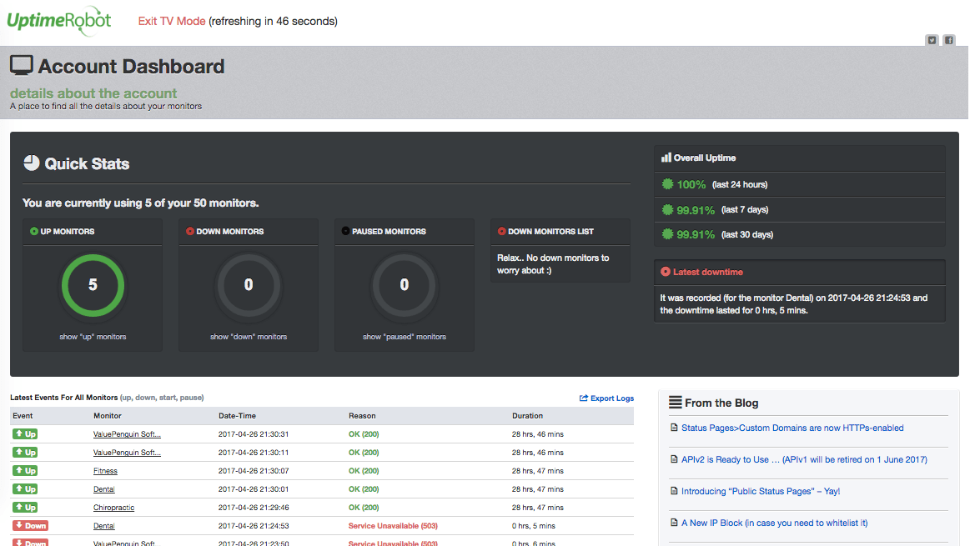The height and width of the screenshot is (546, 980).
Task: Click the Account Dashboard monitor icon
Action: point(21,66)
